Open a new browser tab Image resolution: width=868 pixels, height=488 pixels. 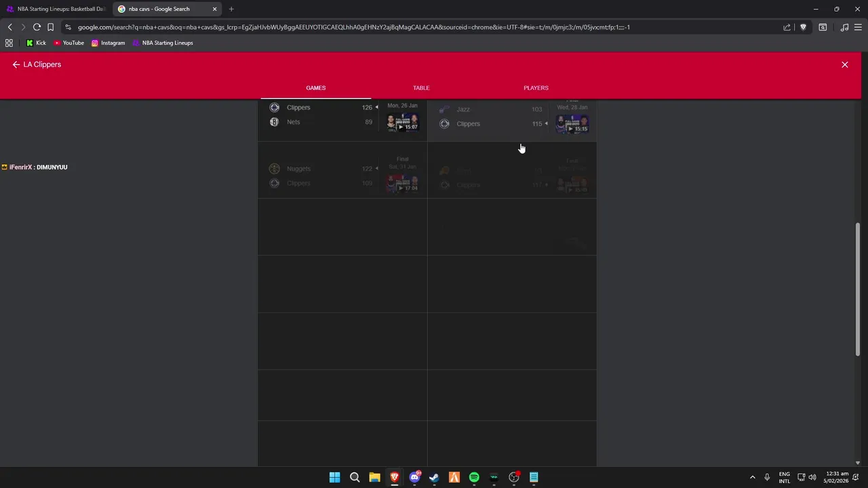click(x=231, y=9)
